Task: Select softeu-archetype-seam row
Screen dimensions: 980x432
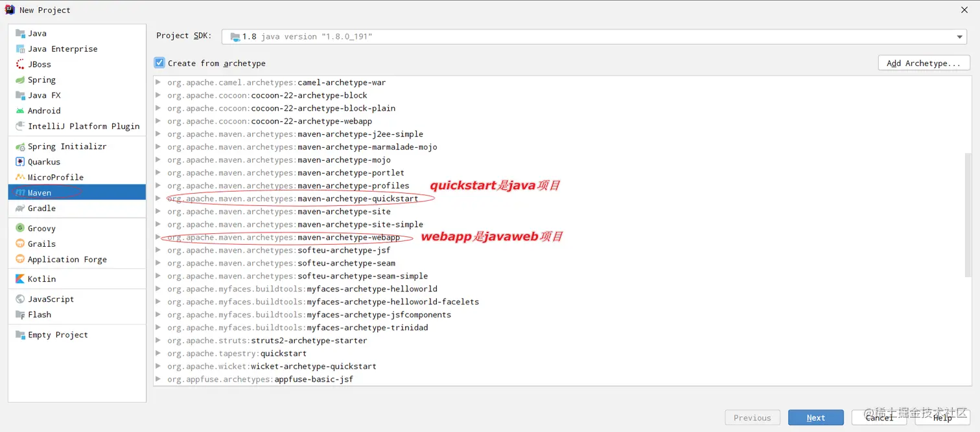Action: [559, 263]
